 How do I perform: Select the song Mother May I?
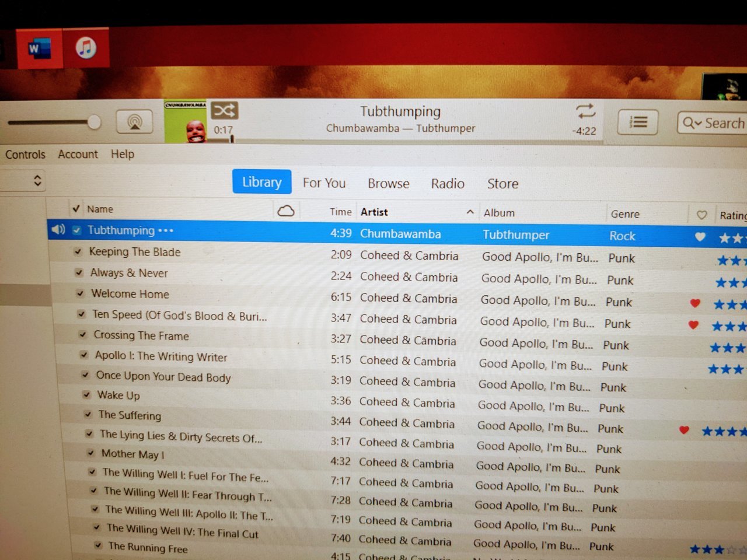point(132,454)
